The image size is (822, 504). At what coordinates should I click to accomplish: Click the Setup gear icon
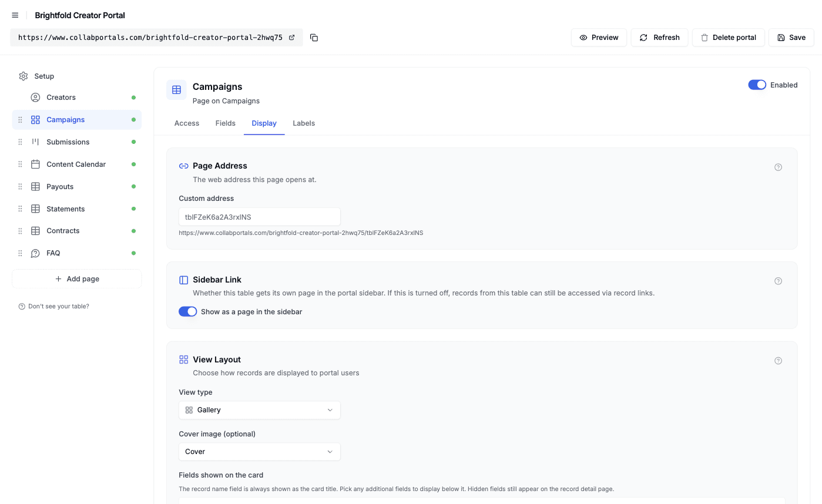[24, 76]
